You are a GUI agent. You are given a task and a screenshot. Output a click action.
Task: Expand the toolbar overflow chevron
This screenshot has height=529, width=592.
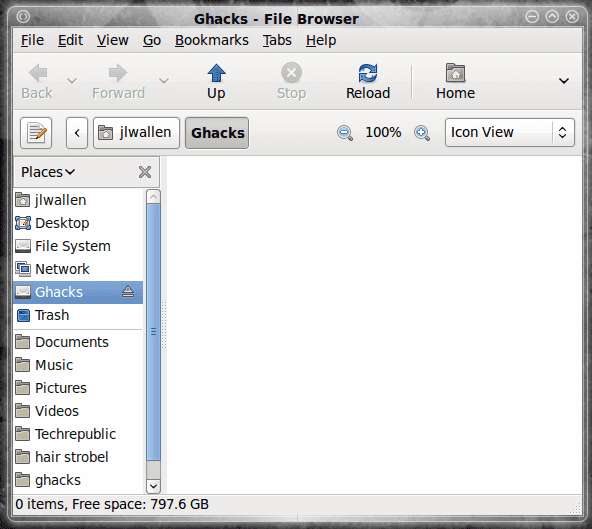[x=564, y=80]
